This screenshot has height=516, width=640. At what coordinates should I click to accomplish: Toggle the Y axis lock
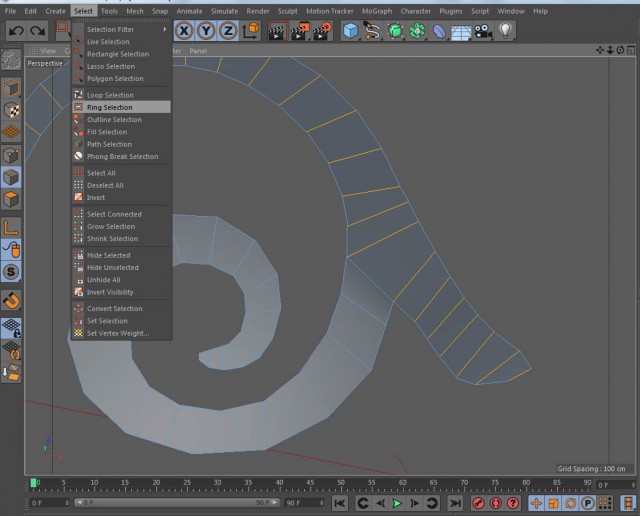(x=207, y=31)
